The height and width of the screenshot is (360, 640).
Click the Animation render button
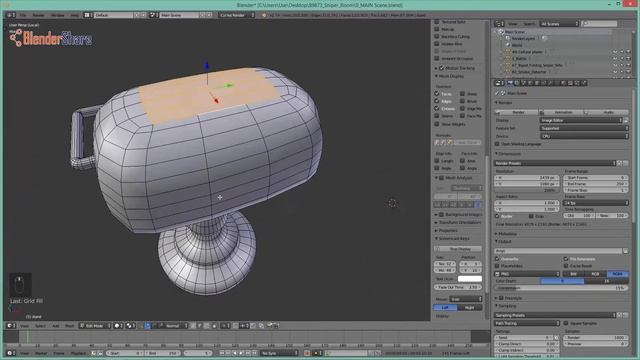[x=562, y=112]
